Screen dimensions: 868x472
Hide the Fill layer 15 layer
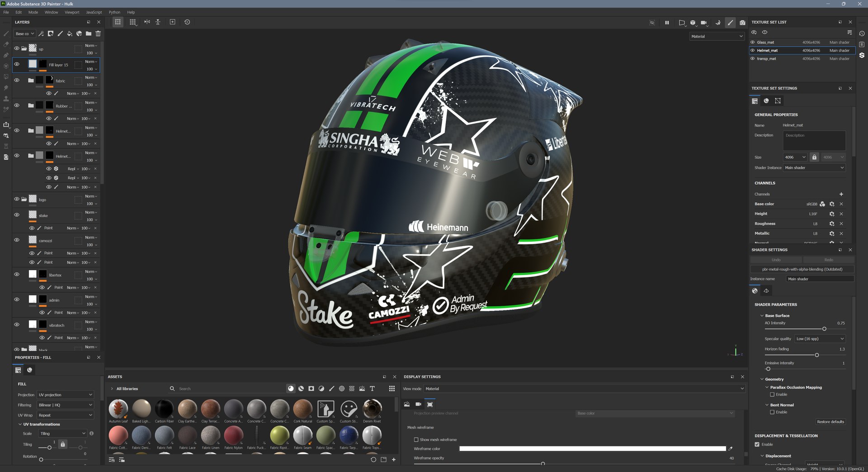coord(17,64)
